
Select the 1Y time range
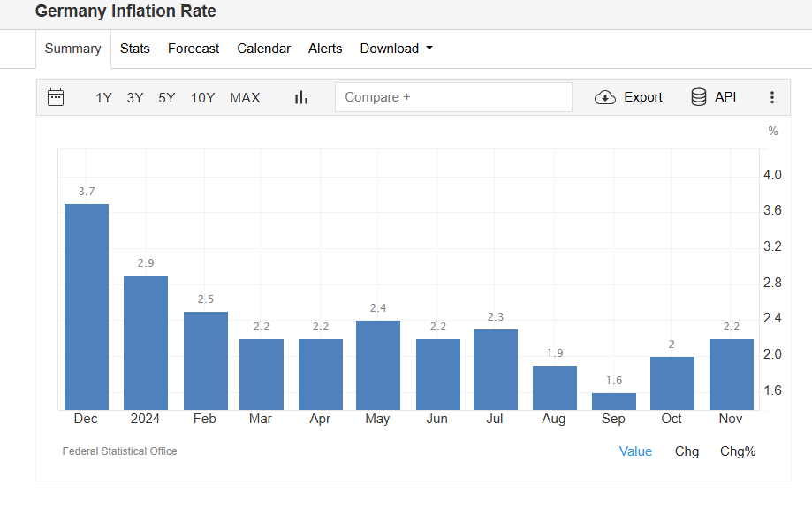click(103, 97)
